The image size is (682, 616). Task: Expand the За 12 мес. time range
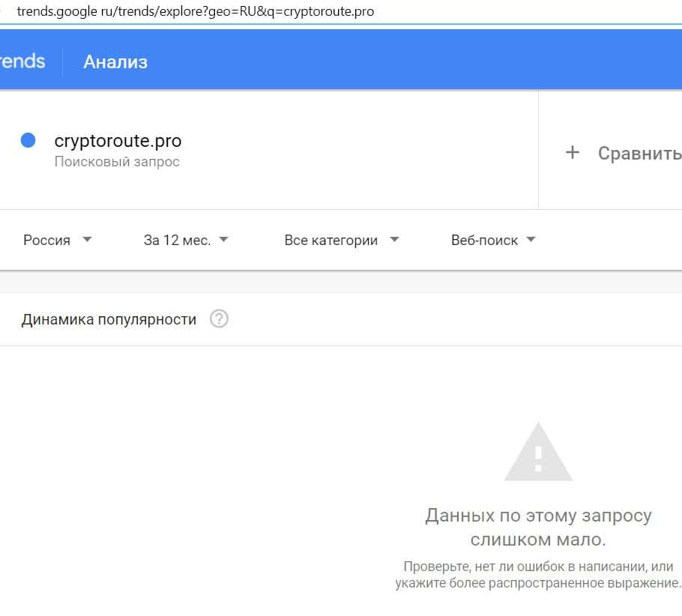(x=178, y=241)
